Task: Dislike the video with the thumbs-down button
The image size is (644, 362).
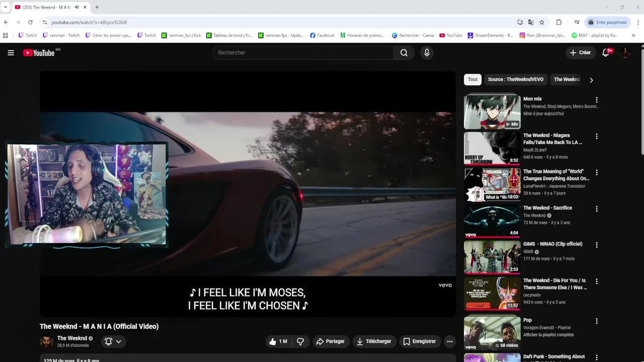Action: click(300, 341)
